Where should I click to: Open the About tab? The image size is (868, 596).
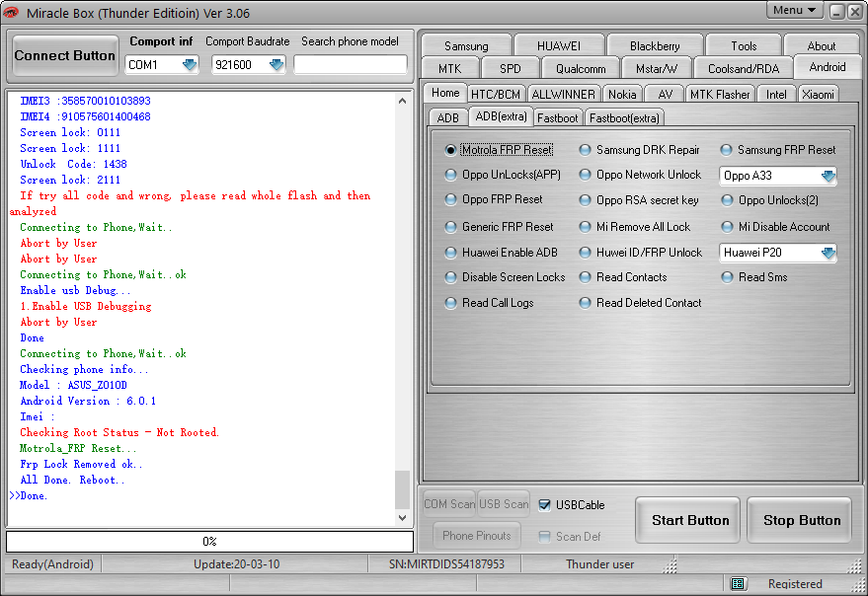coord(821,46)
